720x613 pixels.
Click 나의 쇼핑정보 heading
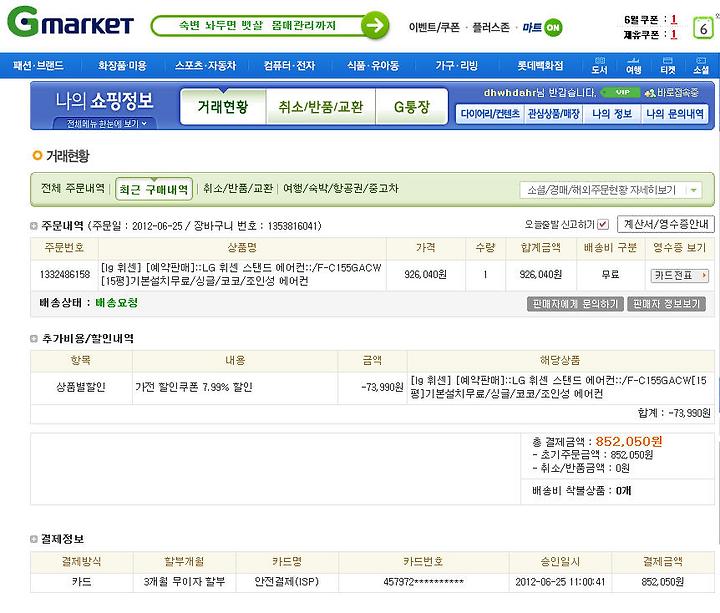pyautogui.click(x=104, y=101)
